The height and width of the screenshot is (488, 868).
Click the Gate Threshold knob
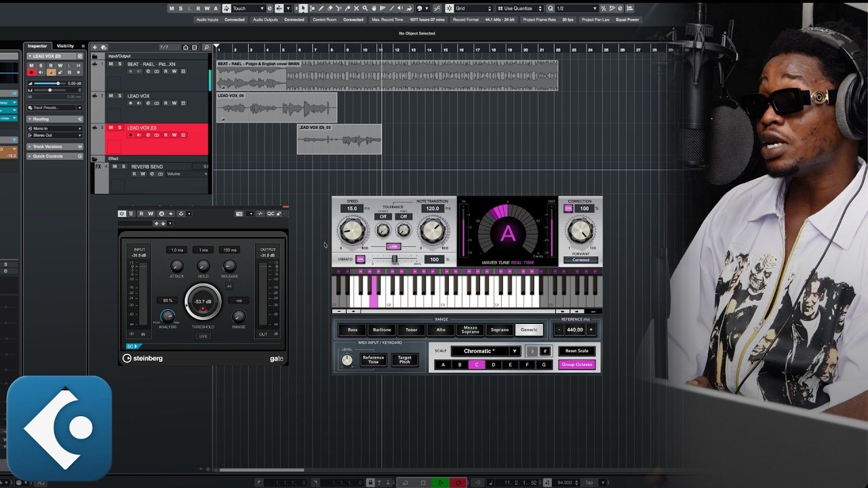[203, 301]
